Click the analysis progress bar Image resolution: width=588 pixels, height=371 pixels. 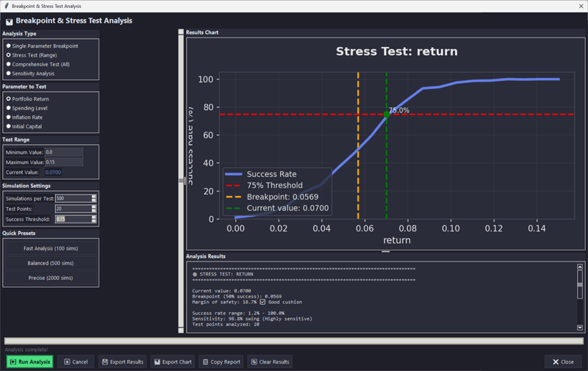coord(293,341)
